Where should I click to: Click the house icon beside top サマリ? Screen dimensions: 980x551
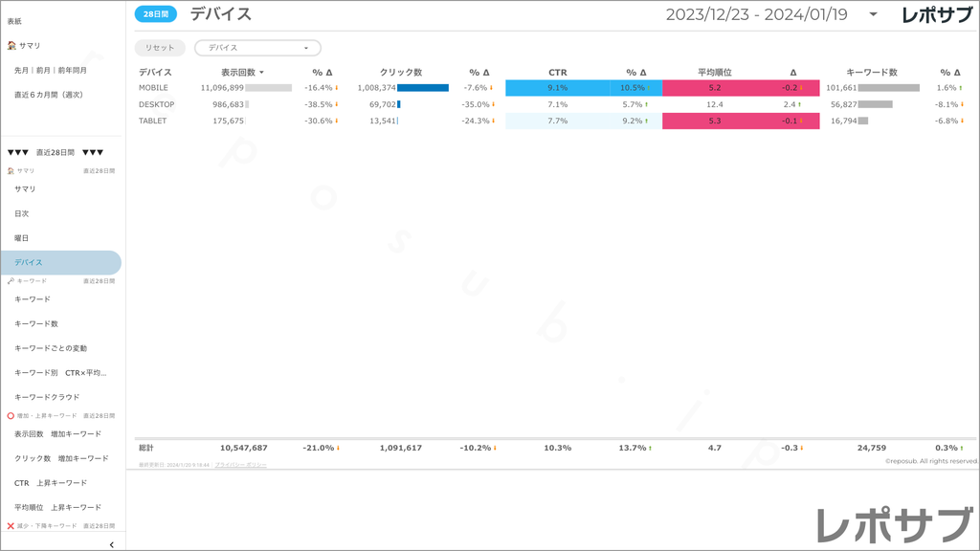click(11, 46)
